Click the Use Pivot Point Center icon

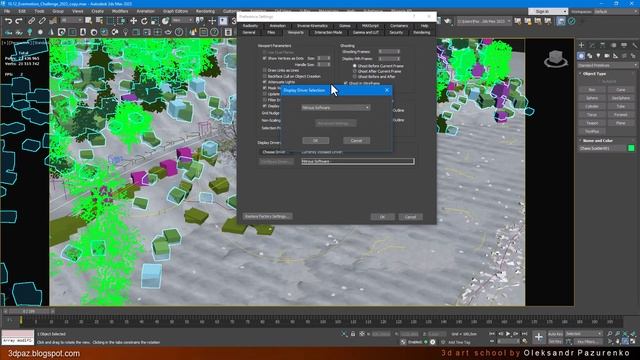pos(200,21)
